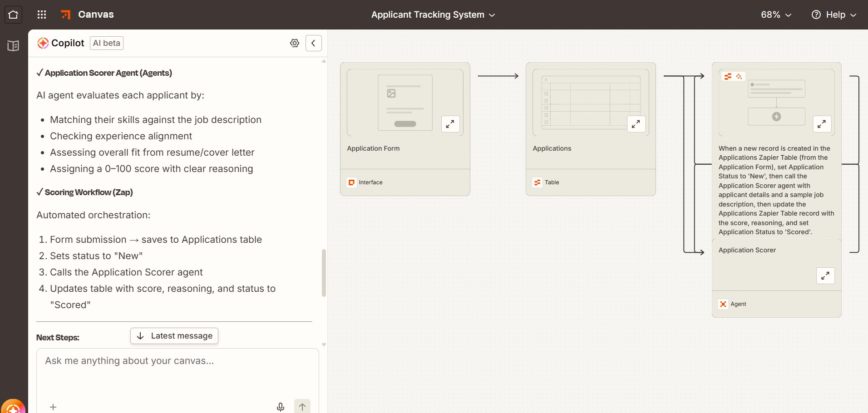Open the Applicant Tracking System title menu
The image size is (868, 413).
coord(433,14)
